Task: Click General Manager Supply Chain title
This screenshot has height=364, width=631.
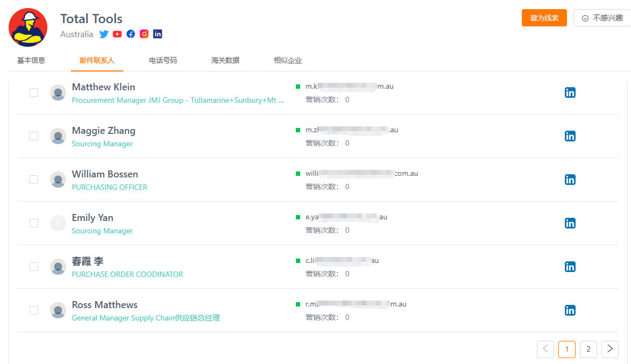Action: 146,318
